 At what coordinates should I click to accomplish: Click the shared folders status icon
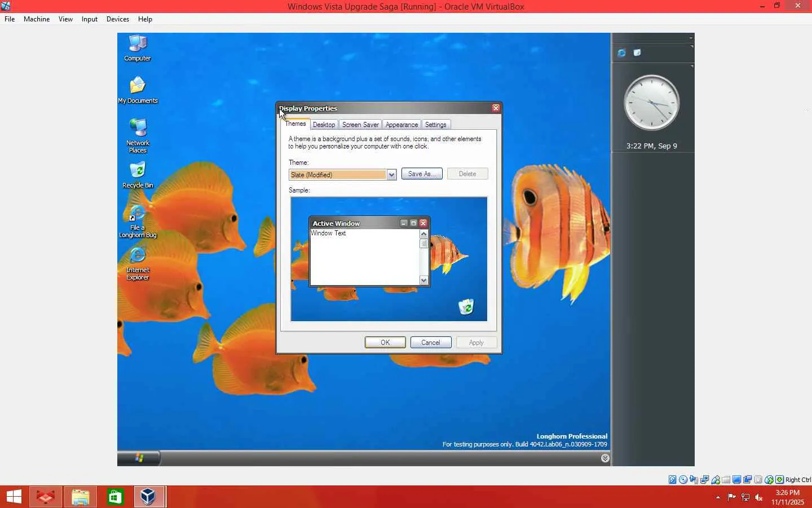[726, 480]
